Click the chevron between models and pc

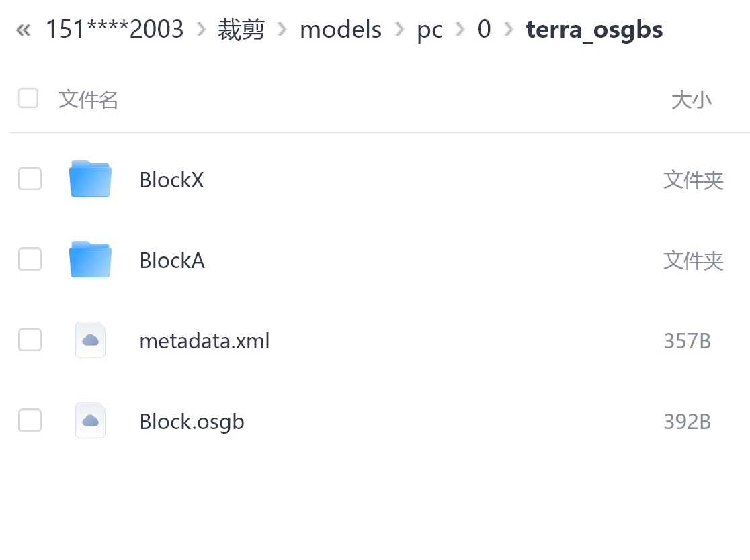tap(399, 30)
